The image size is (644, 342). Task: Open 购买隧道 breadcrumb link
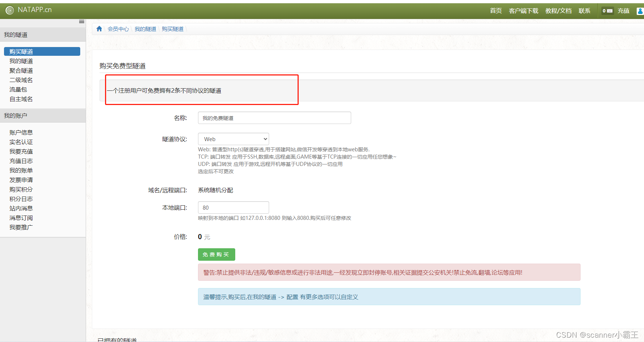point(173,29)
